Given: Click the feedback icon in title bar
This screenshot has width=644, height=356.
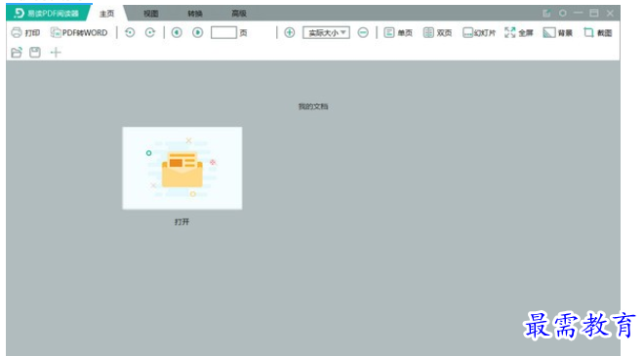Looking at the screenshot, I should tap(546, 13).
